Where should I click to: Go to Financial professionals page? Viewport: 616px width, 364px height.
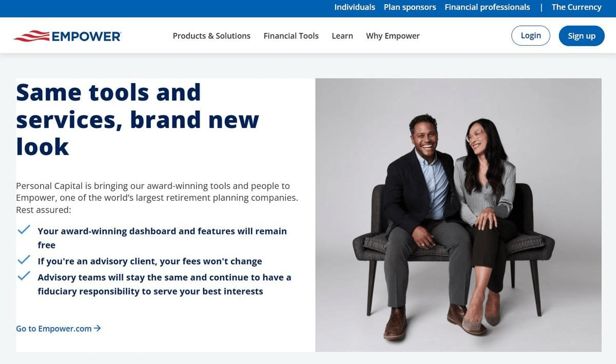click(x=487, y=7)
